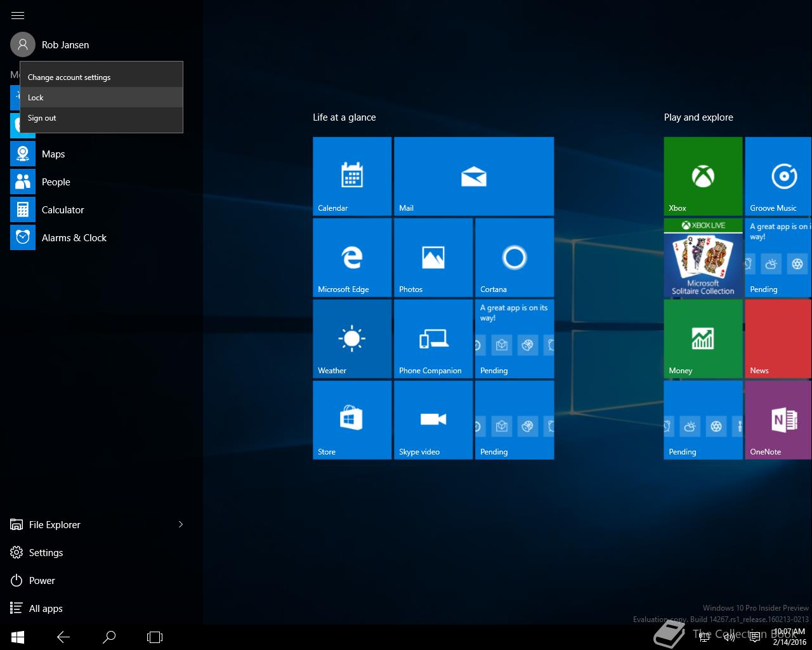Open taskbar Search
Image resolution: width=812 pixels, height=650 pixels.
(109, 637)
